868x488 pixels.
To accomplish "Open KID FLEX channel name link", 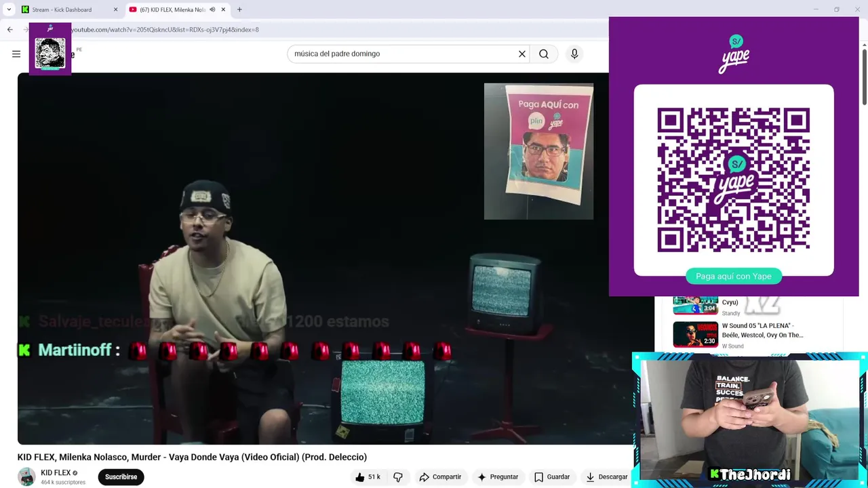I will pos(56,473).
